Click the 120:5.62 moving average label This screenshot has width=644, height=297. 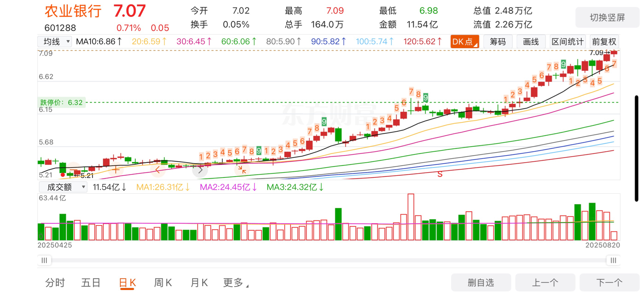423,41
